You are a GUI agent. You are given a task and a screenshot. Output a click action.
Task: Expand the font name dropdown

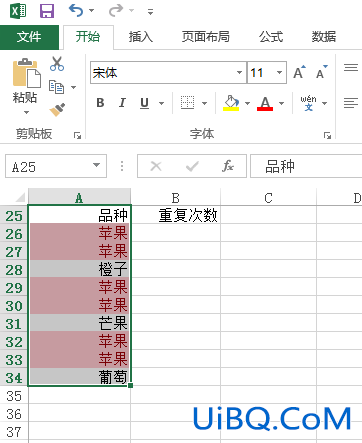pos(239,72)
